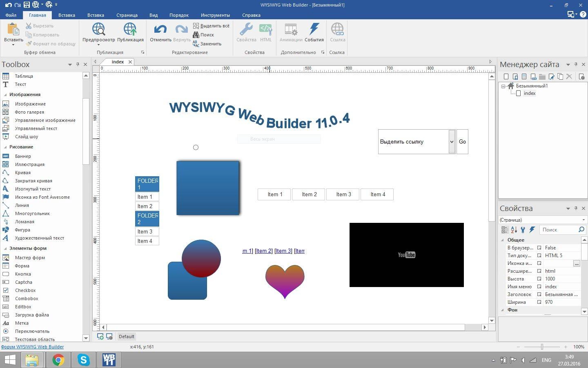
Task: Switch to the Справка ribbon tab
Action: pyautogui.click(x=251, y=15)
